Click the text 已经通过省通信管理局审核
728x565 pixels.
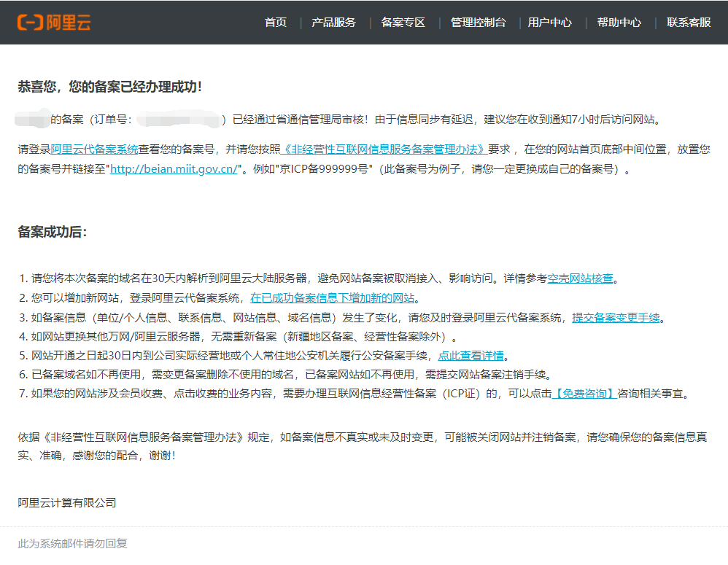coord(300,120)
